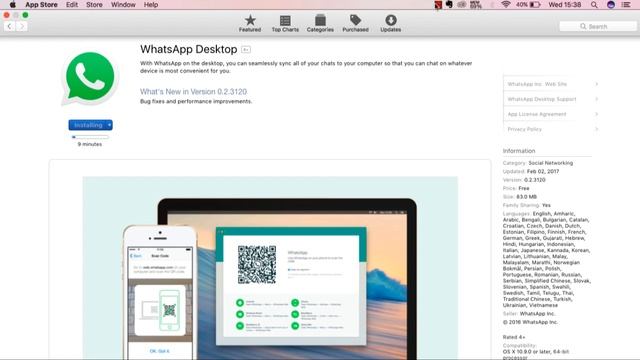Click the App Store search field

(598, 26)
